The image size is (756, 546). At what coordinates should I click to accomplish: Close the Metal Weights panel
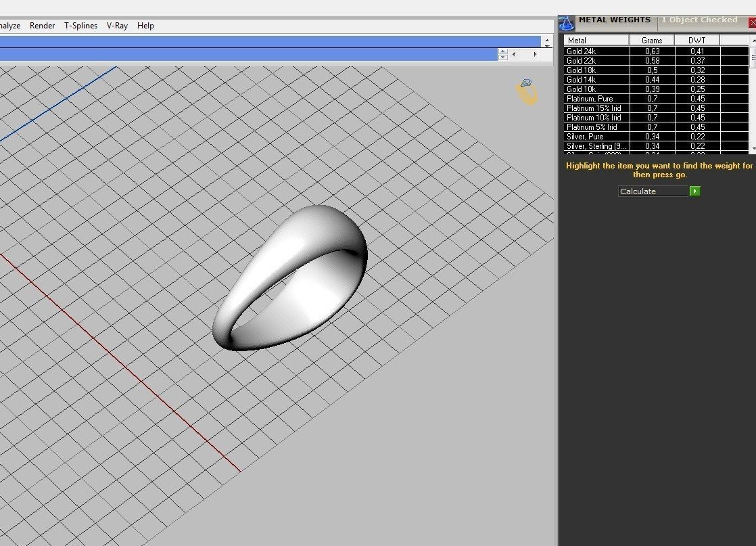[752, 22]
